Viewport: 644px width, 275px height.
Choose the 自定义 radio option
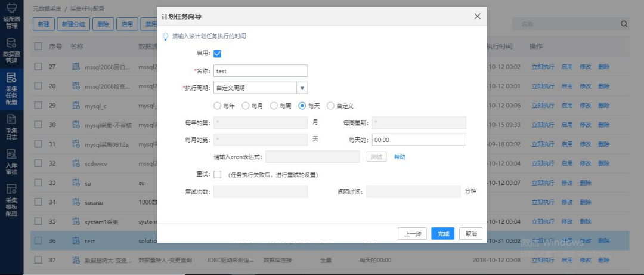point(330,106)
